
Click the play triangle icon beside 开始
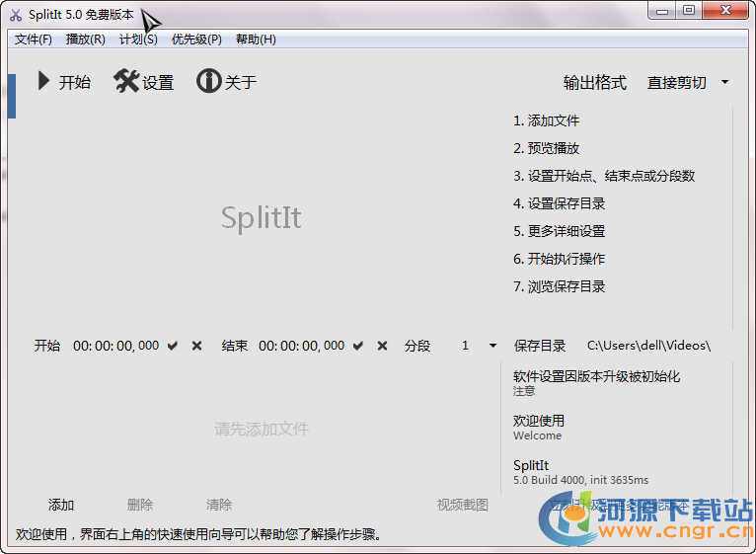tap(43, 81)
